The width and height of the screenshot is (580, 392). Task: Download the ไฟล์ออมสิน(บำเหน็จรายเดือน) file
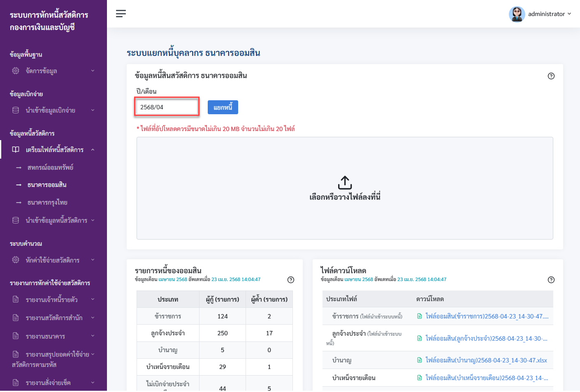click(487, 378)
